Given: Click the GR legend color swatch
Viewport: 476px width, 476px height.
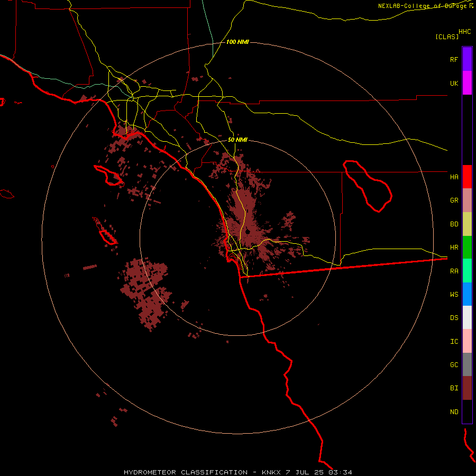Looking at the screenshot, I should tap(467, 200).
